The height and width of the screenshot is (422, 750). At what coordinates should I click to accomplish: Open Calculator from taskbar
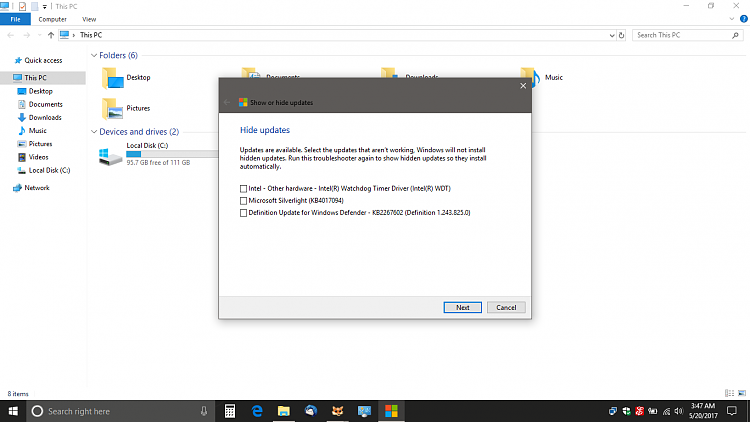point(230,411)
